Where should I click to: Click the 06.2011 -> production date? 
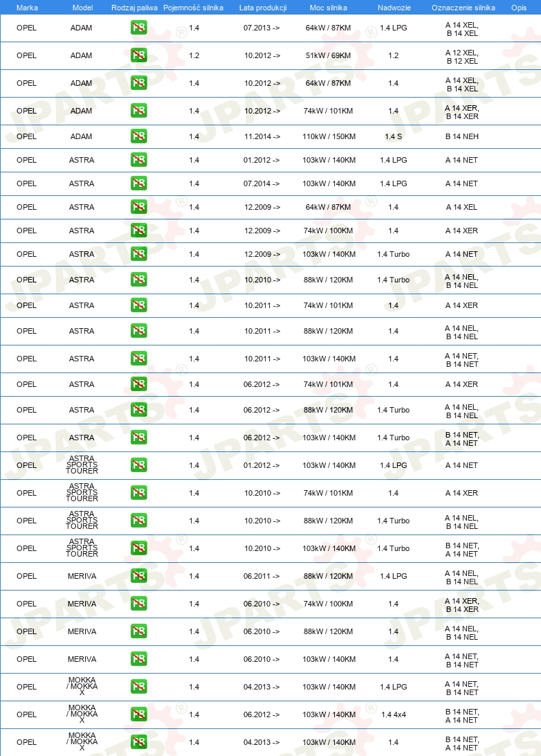(x=262, y=576)
